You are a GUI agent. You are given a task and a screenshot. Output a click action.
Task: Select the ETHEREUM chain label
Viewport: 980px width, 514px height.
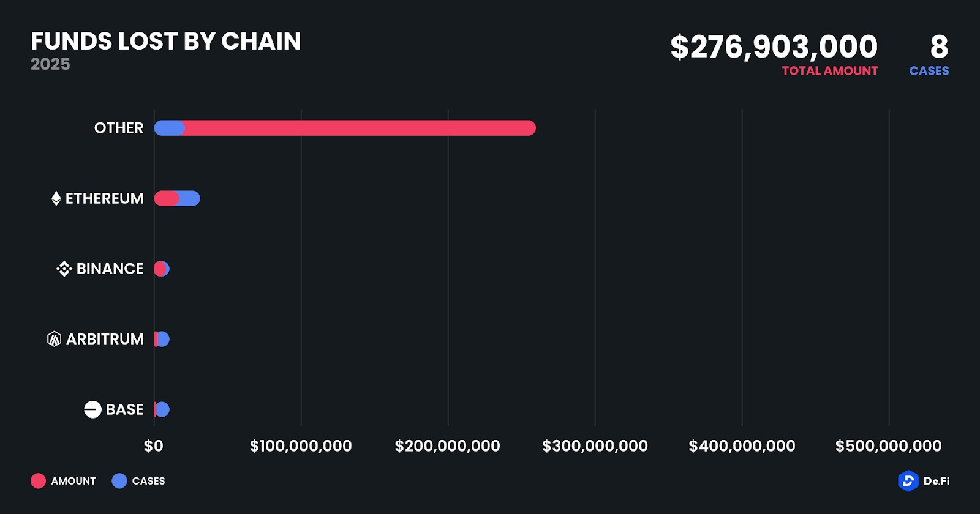(105, 198)
